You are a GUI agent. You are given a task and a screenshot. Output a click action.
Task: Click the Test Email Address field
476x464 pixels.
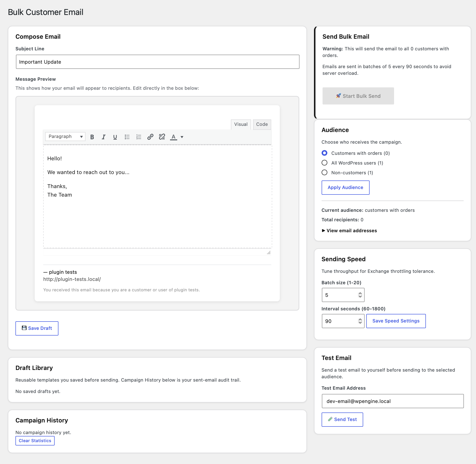tap(393, 401)
